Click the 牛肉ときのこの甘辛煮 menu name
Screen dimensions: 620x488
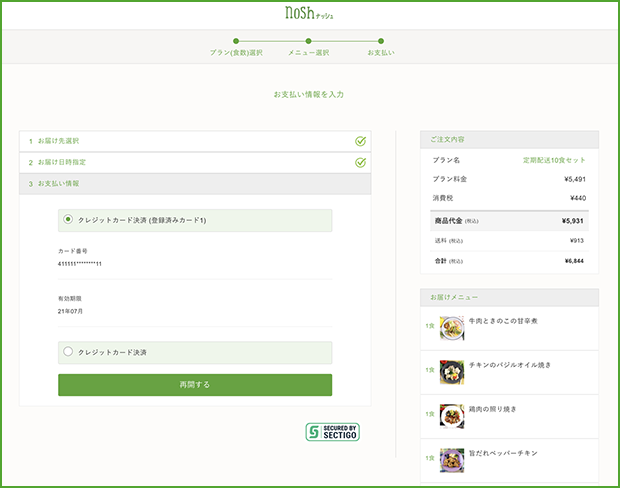(x=503, y=321)
